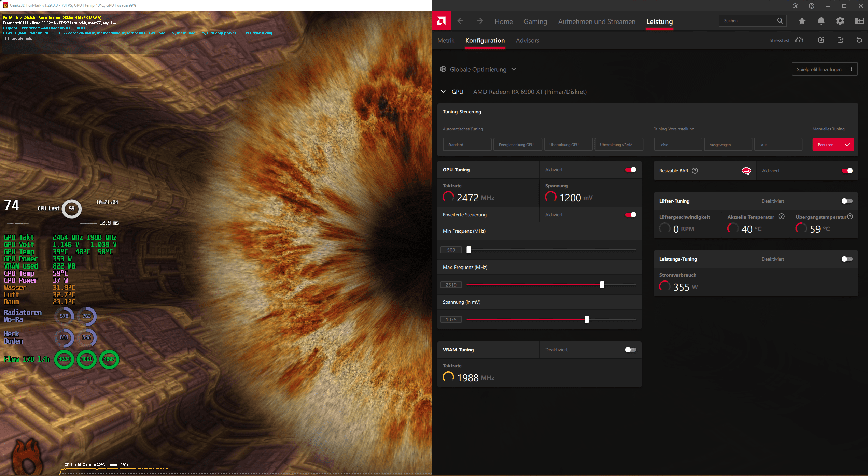Image resolution: width=868 pixels, height=476 pixels.
Task: Select Ausgewogen tuning preset
Action: pos(728,145)
